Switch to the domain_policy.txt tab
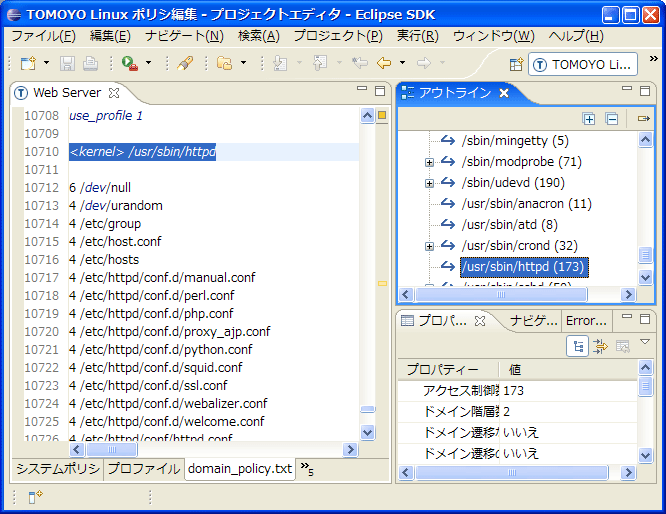The image size is (666, 514). 240,469
